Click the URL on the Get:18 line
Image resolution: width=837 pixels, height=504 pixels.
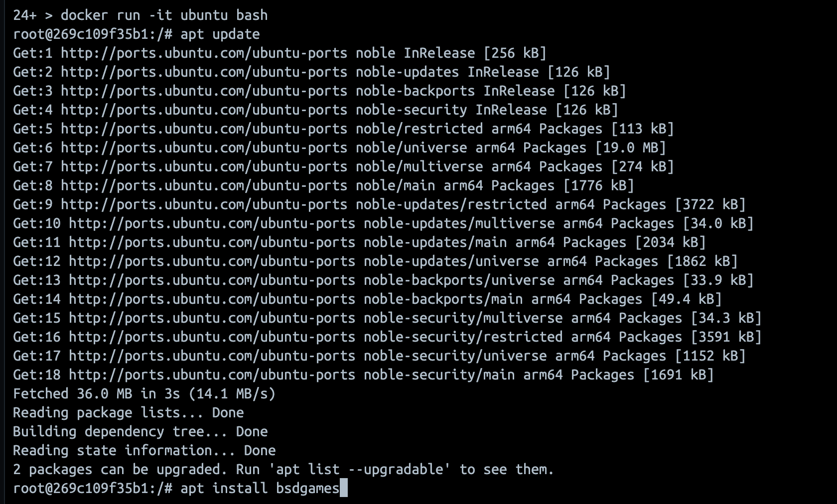(x=212, y=375)
